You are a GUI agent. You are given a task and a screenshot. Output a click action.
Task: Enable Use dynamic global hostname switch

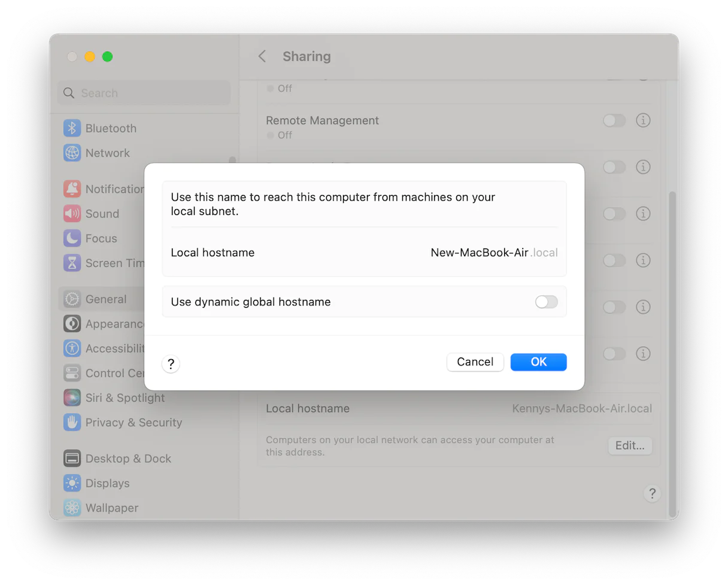pos(547,302)
